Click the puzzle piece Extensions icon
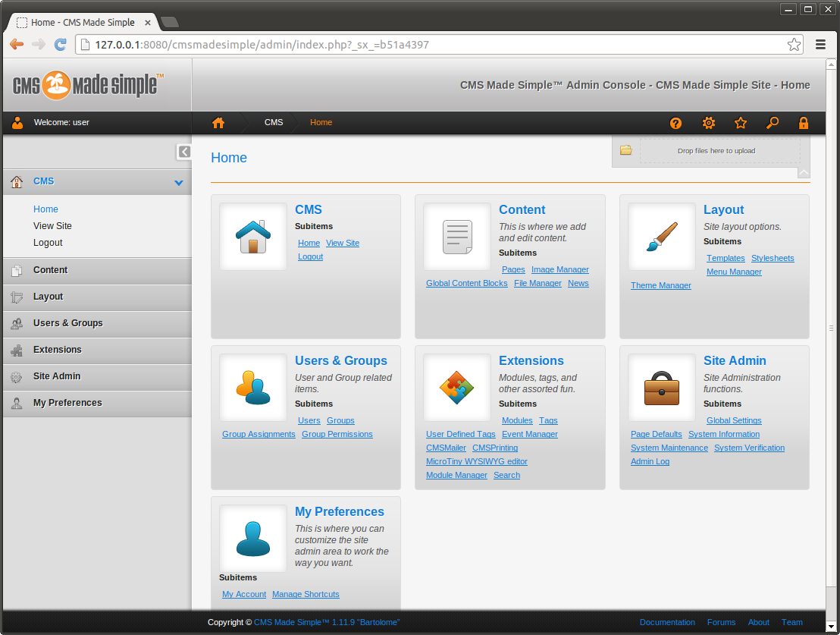Screen dimensions: 840x635 pyautogui.click(x=457, y=388)
